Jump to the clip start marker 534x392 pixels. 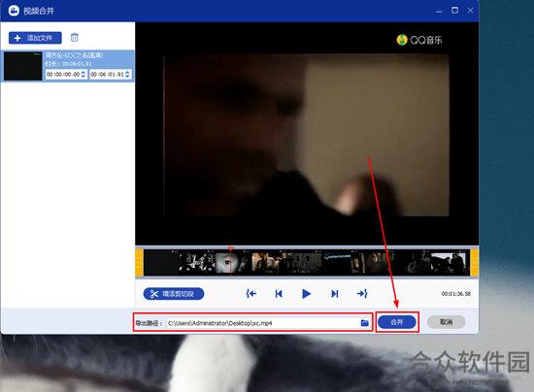click(x=251, y=294)
